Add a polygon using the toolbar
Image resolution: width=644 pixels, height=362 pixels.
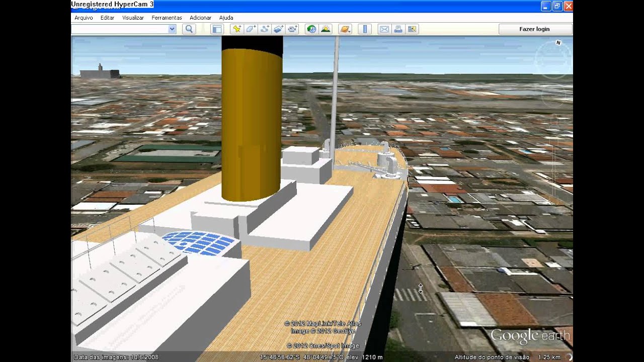pyautogui.click(x=251, y=29)
